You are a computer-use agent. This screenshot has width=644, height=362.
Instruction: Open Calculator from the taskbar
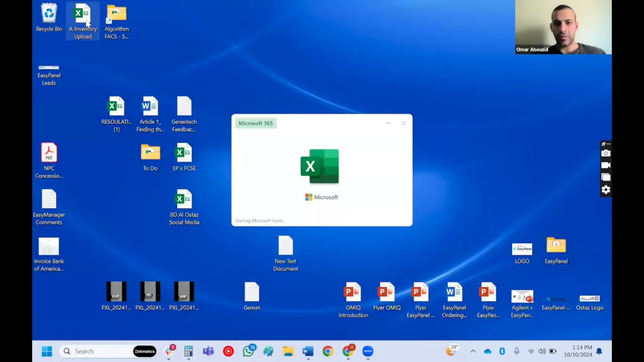click(x=188, y=351)
